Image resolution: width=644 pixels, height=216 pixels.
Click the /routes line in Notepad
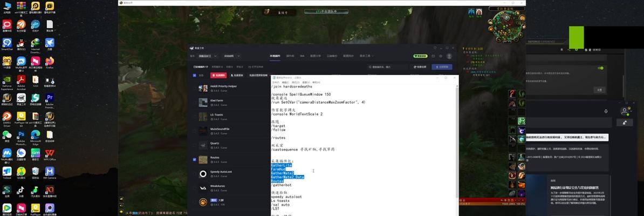coord(278,138)
